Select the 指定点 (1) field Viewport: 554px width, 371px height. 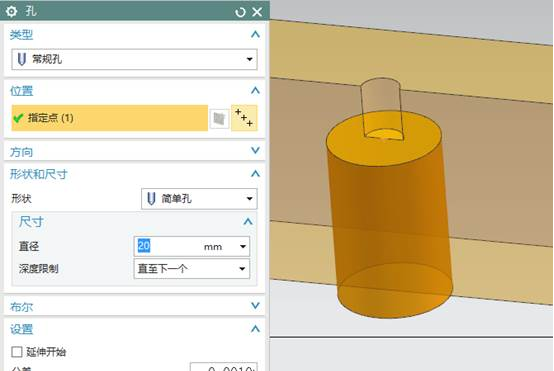[x=110, y=118]
